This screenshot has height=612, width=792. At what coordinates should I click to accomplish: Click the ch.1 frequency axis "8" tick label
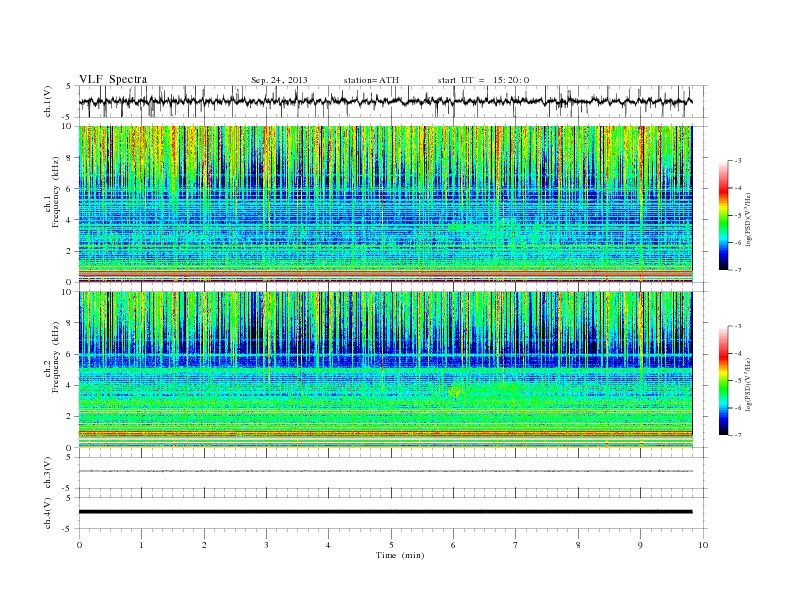tap(70, 158)
